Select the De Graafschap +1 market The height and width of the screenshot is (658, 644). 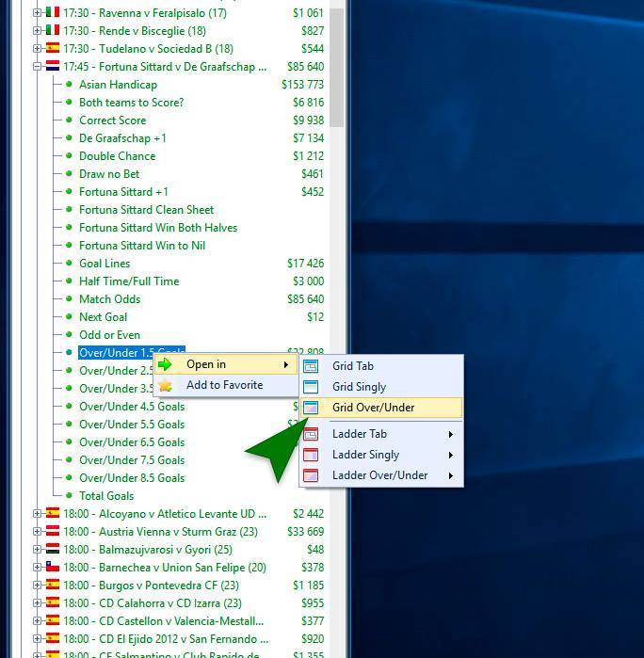(x=122, y=138)
